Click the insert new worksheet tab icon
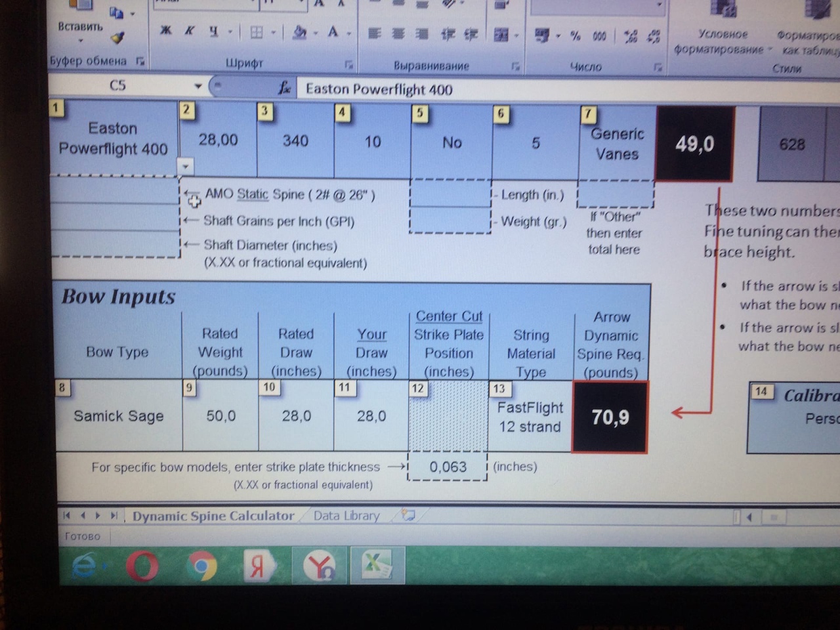The width and height of the screenshot is (840, 630). tap(408, 515)
